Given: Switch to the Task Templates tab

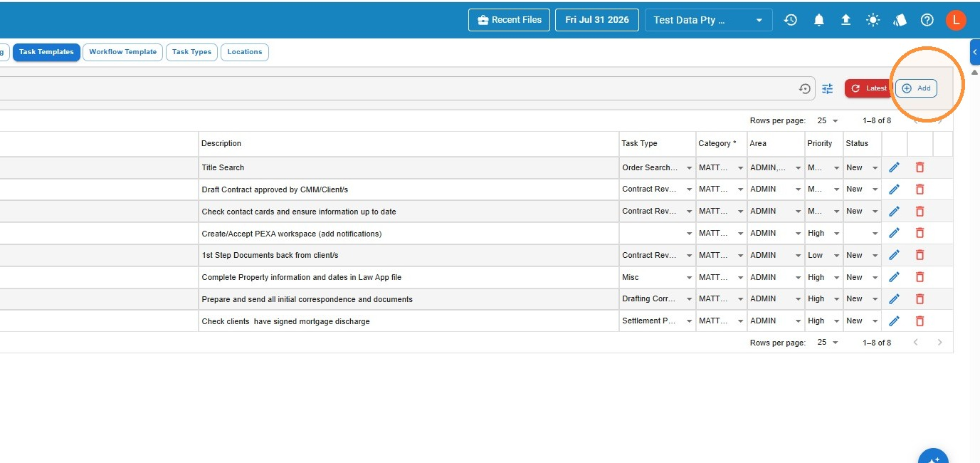Looking at the screenshot, I should coord(46,52).
